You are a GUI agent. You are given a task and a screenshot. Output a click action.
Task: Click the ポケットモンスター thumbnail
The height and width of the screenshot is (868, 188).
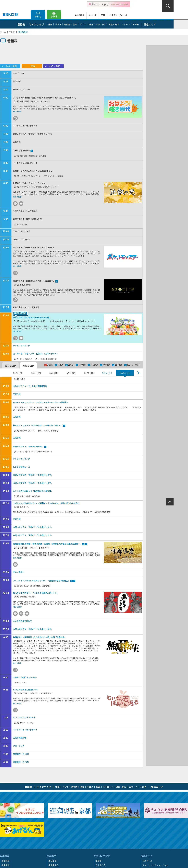(x=123, y=257)
